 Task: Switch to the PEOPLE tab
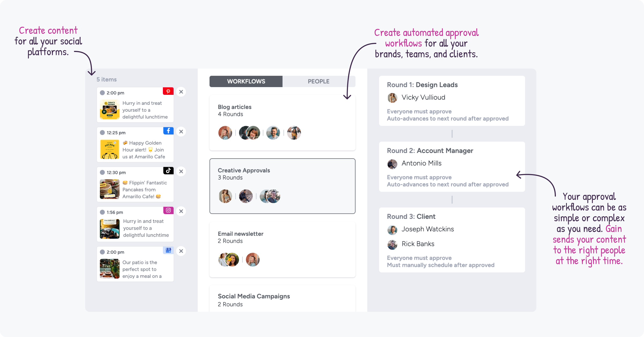click(x=318, y=81)
